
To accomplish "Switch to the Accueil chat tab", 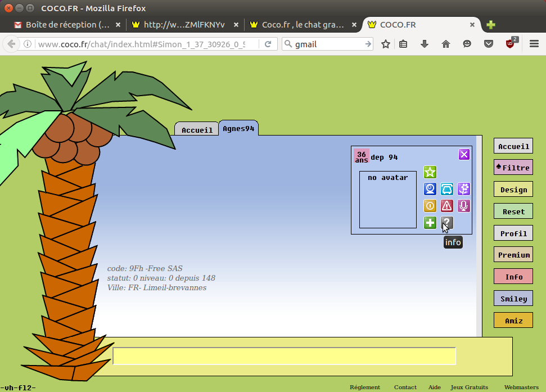I will point(197,129).
